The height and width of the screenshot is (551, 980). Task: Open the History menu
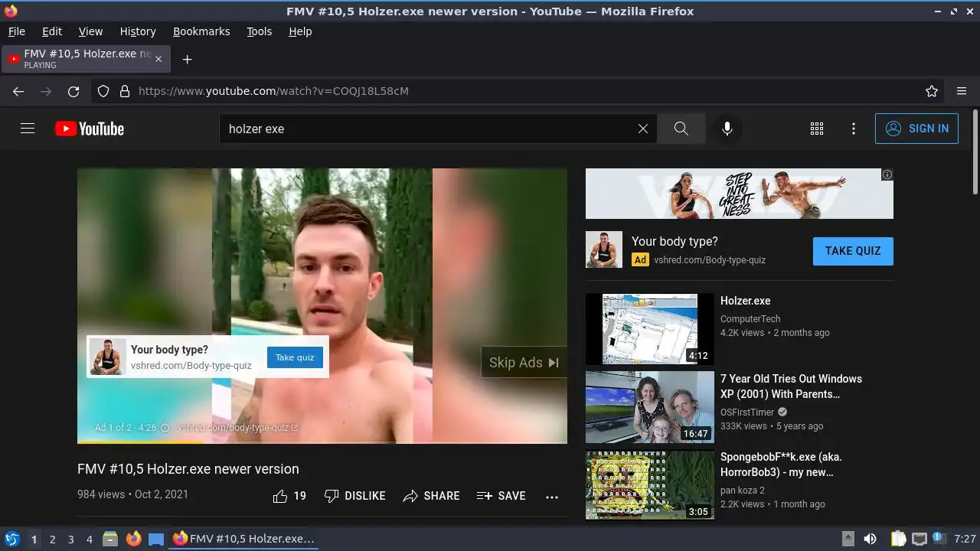pos(138,31)
